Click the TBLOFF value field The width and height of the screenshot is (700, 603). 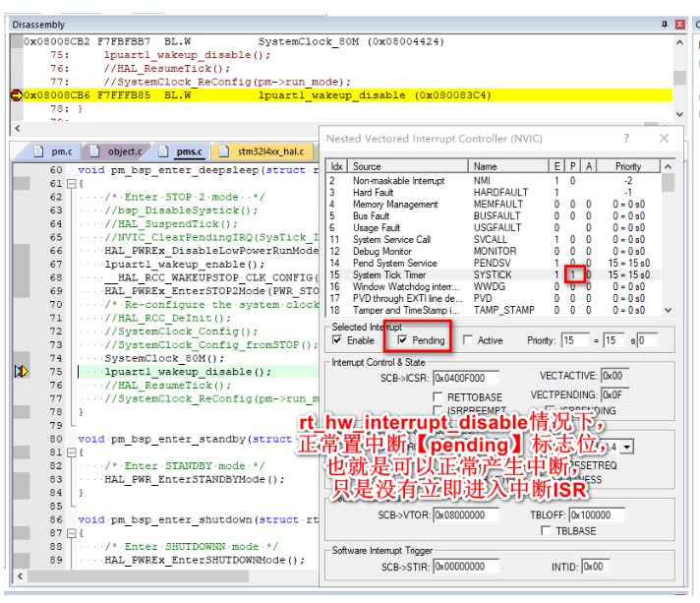[x=597, y=515]
